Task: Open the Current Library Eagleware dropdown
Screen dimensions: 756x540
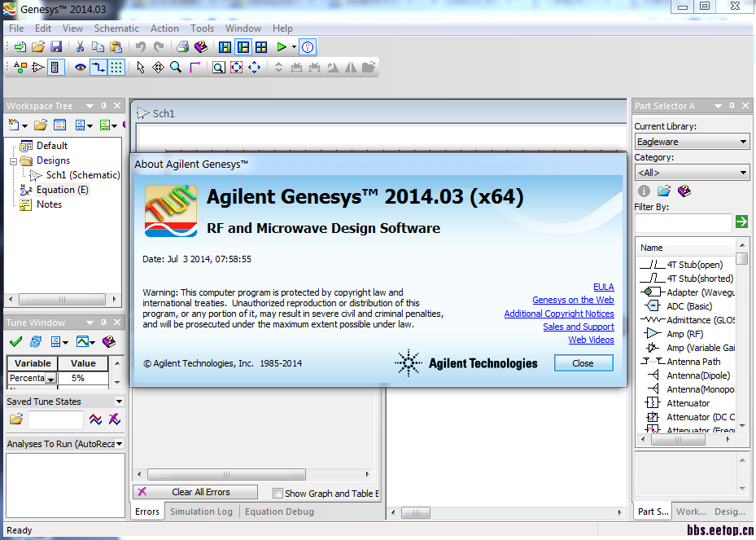Action: [692, 142]
